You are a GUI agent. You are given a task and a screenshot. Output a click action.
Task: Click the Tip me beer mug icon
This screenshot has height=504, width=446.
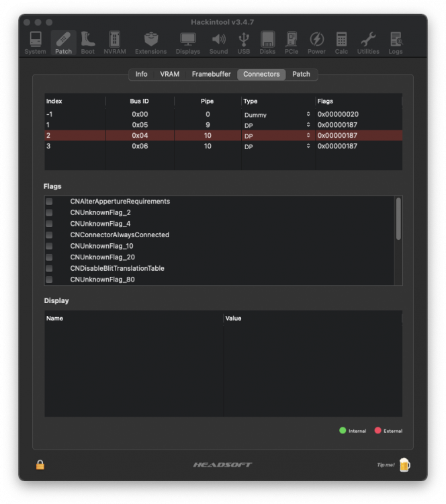(404, 465)
